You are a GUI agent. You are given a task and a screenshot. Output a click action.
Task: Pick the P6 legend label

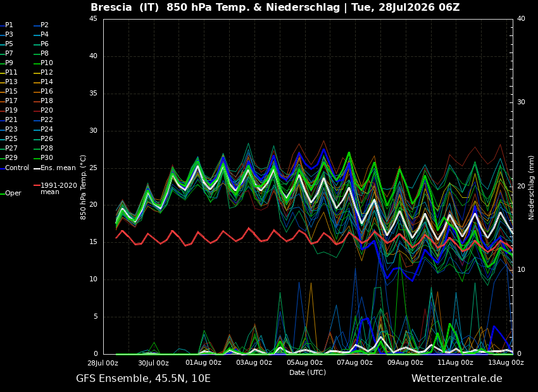[x=44, y=44]
